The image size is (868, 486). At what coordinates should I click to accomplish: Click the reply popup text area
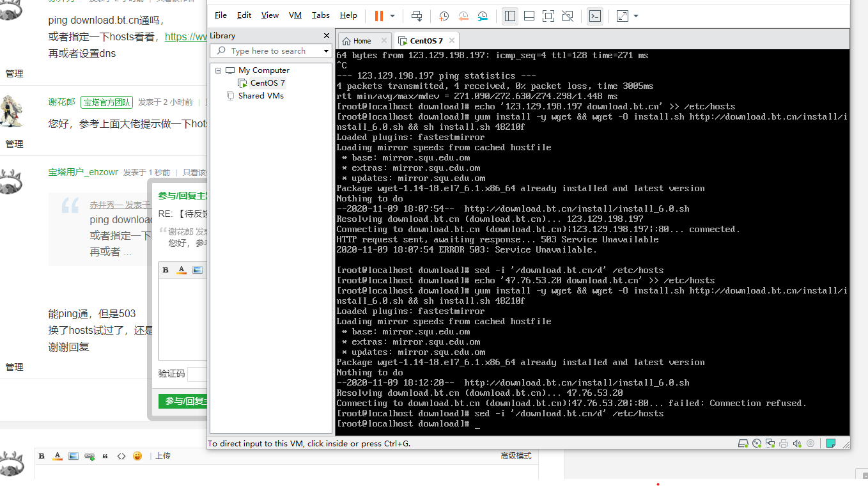[184, 320]
